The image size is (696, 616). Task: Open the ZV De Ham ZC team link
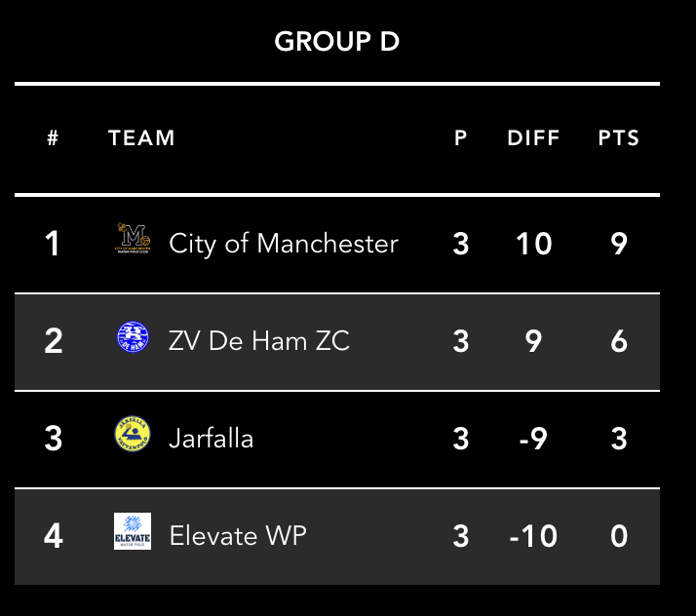click(258, 340)
